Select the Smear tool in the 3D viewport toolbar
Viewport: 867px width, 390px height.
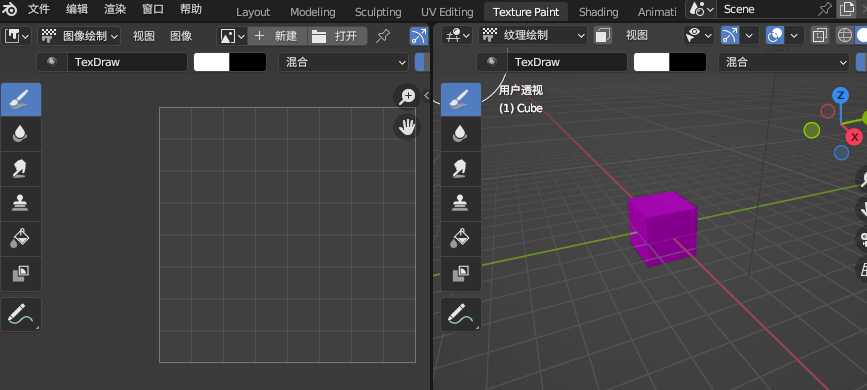[x=461, y=169]
